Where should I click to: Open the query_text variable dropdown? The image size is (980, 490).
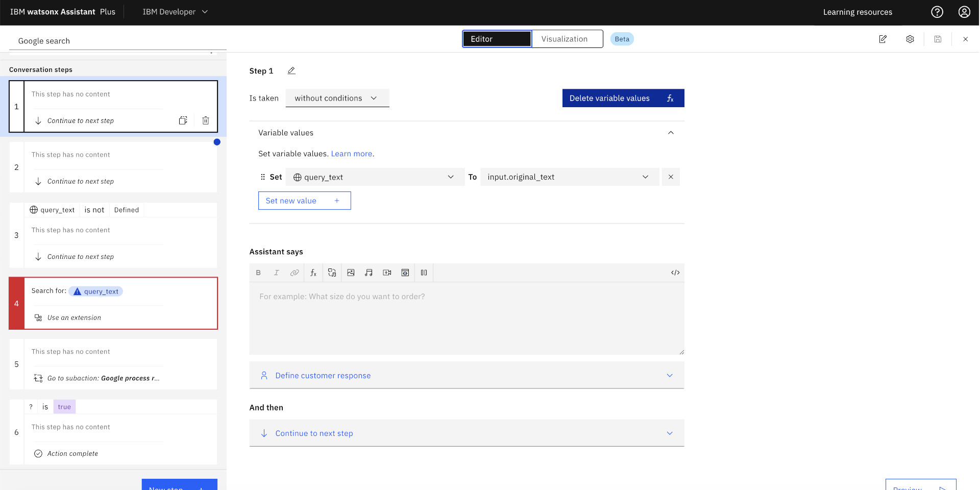click(375, 177)
